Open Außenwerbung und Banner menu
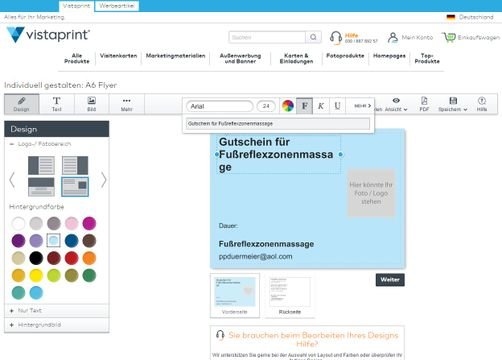 [240, 58]
